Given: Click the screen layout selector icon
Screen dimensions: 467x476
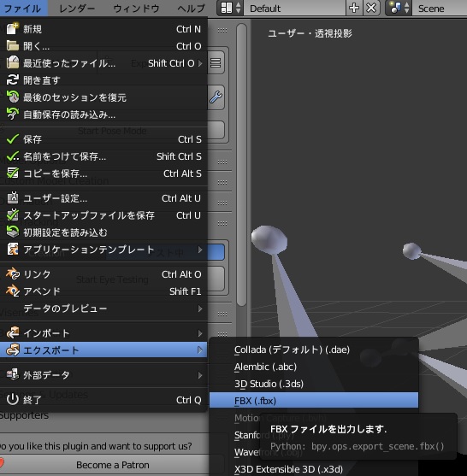Looking at the screenshot, I should click(x=227, y=9).
